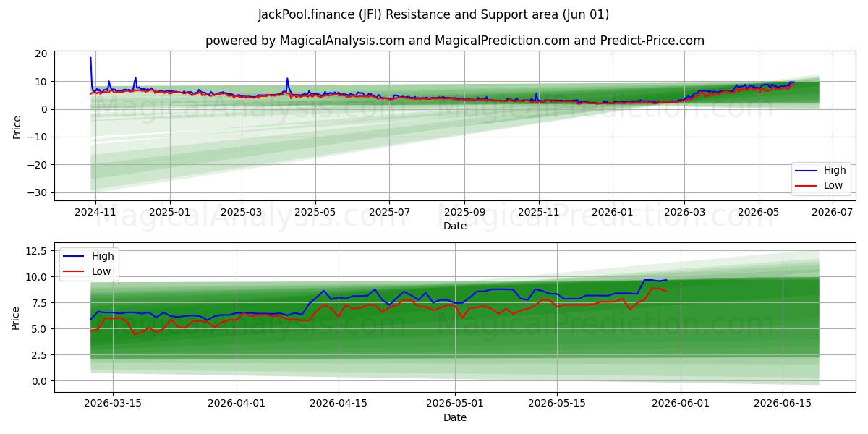Click the '2026-04-15' tick label on bottom chart
Screen dimensions: 868x434
pos(339,404)
